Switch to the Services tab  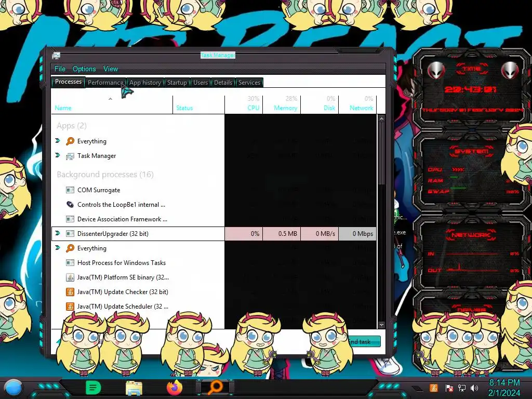249,83
